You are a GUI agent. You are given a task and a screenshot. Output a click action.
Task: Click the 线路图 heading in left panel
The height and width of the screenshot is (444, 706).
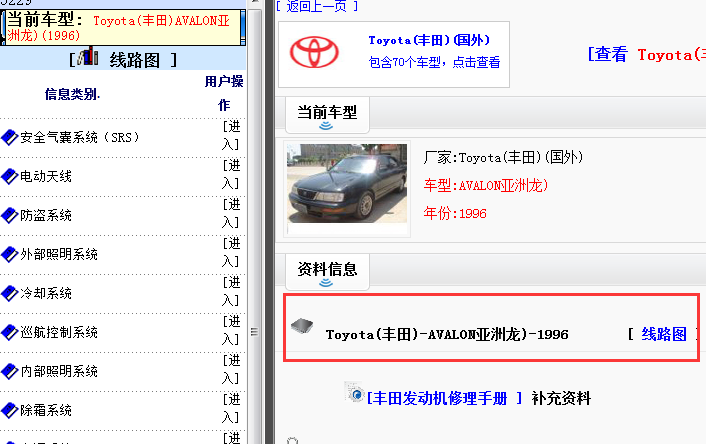(x=135, y=60)
